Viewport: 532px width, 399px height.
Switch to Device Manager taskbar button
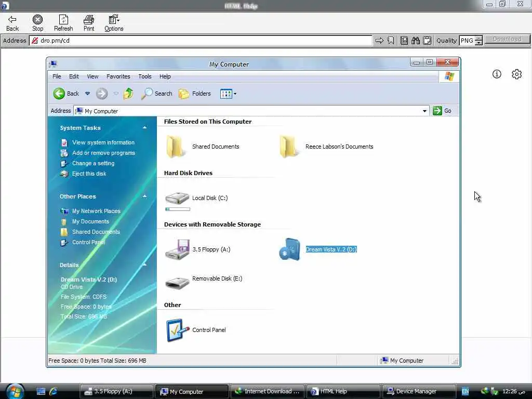point(419,392)
